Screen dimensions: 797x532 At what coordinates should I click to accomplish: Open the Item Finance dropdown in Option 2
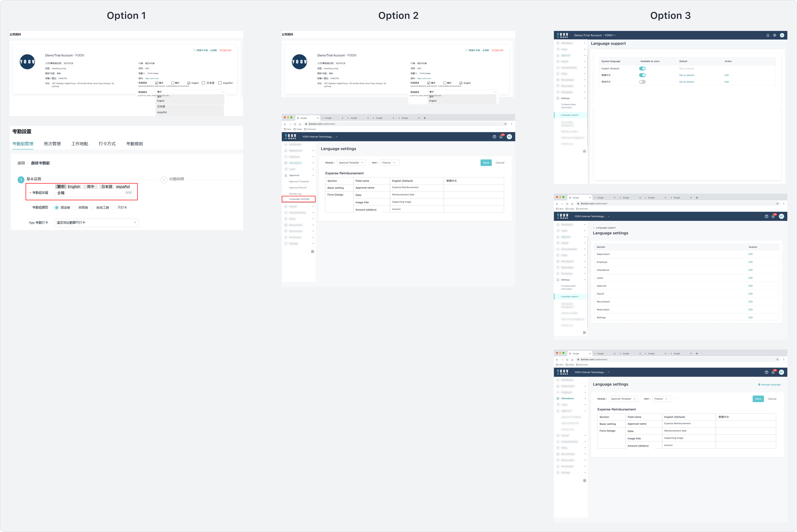click(x=390, y=163)
